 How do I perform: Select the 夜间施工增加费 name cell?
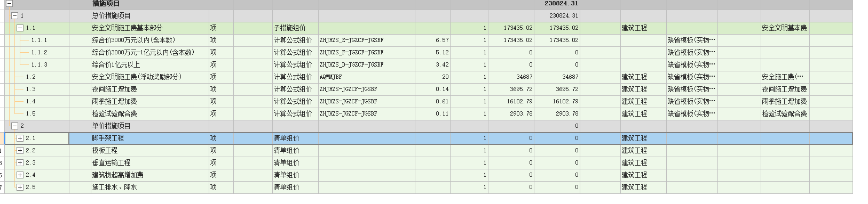(x=149, y=89)
